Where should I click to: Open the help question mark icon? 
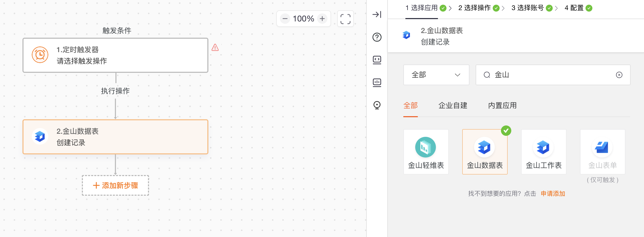pos(377,37)
